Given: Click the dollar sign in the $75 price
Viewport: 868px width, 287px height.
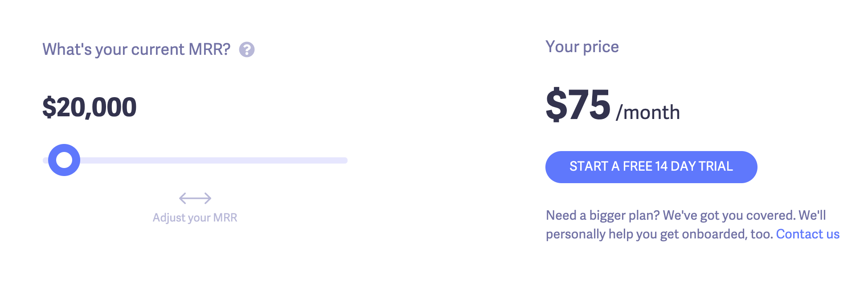Looking at the screenshot, I should pyautogui.click(x=556, y=105).
